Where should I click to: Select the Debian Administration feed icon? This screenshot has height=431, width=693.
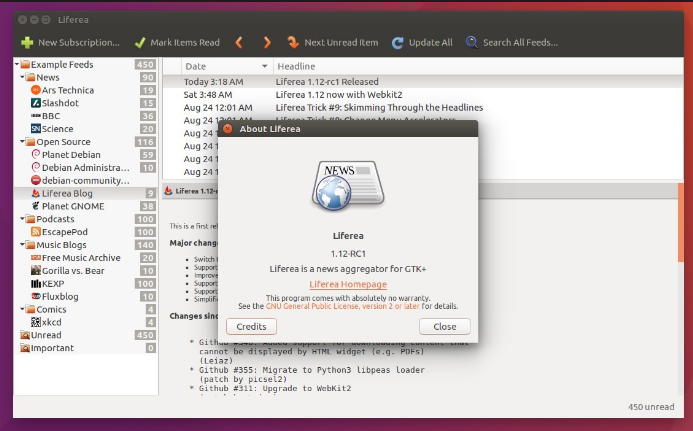coord(36,167)
